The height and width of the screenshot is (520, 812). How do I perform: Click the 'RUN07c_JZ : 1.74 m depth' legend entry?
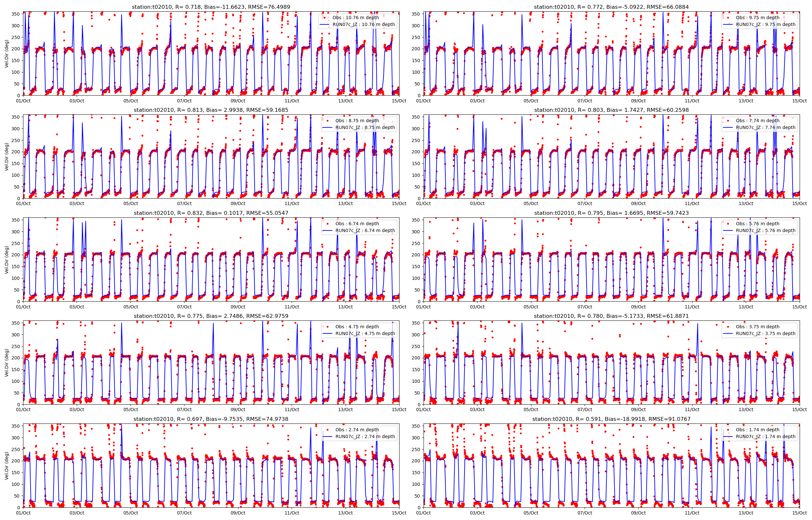point(766,436)
